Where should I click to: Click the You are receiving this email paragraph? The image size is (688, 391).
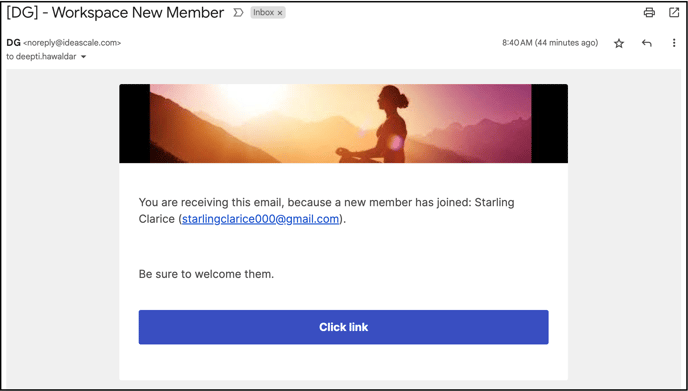point(326,211)
